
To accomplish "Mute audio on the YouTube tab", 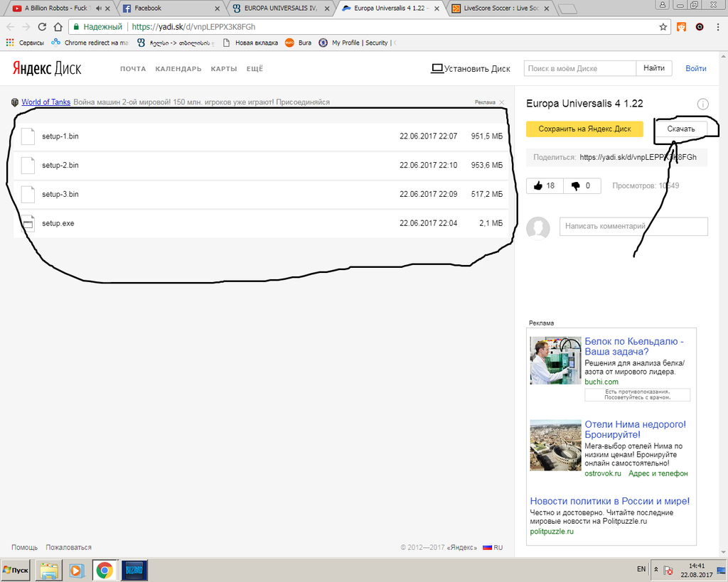I will [x=98, y=9].
